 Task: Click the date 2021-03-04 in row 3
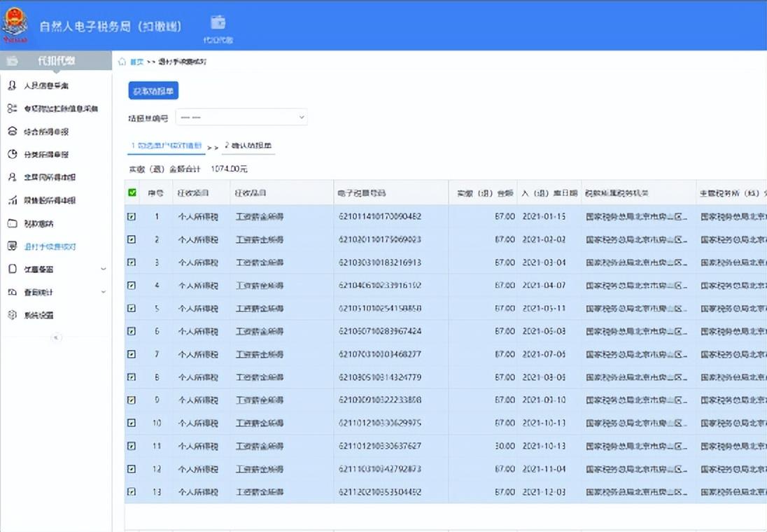(544, 262)
